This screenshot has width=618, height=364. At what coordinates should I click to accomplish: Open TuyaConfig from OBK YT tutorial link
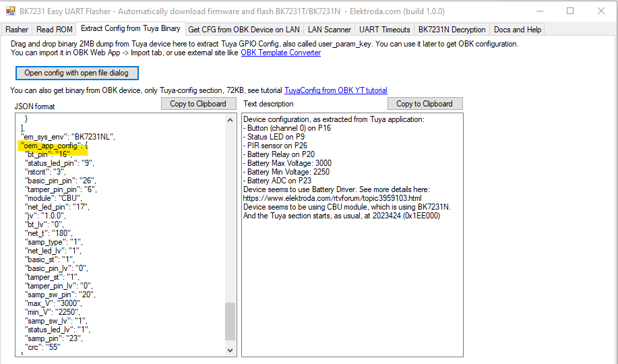pos(336,90)
